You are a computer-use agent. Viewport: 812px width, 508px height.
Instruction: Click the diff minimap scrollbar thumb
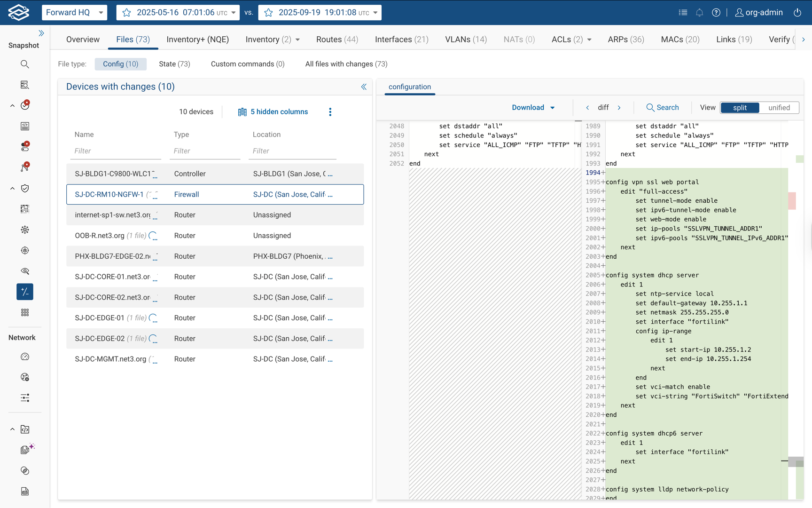click(796, 462)
